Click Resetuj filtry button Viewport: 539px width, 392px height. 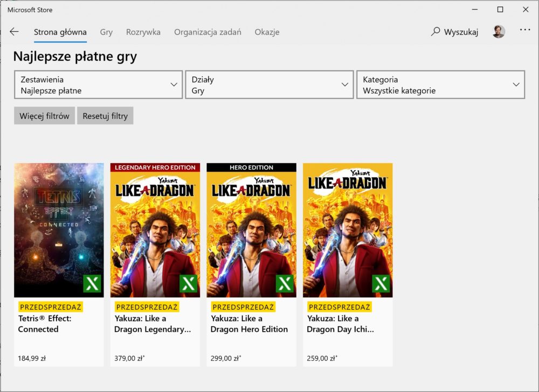pos(105,116)
